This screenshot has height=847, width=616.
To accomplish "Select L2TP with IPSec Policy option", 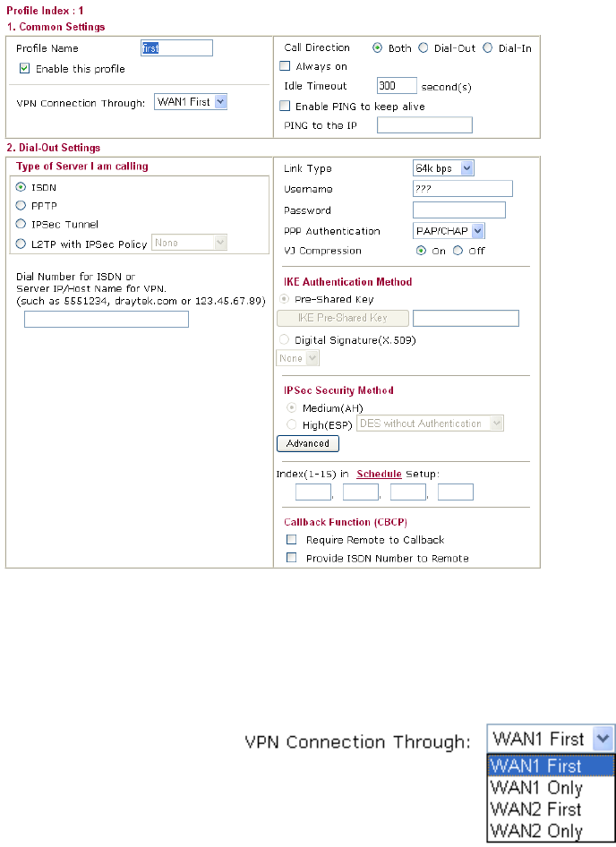I will 21,244.
